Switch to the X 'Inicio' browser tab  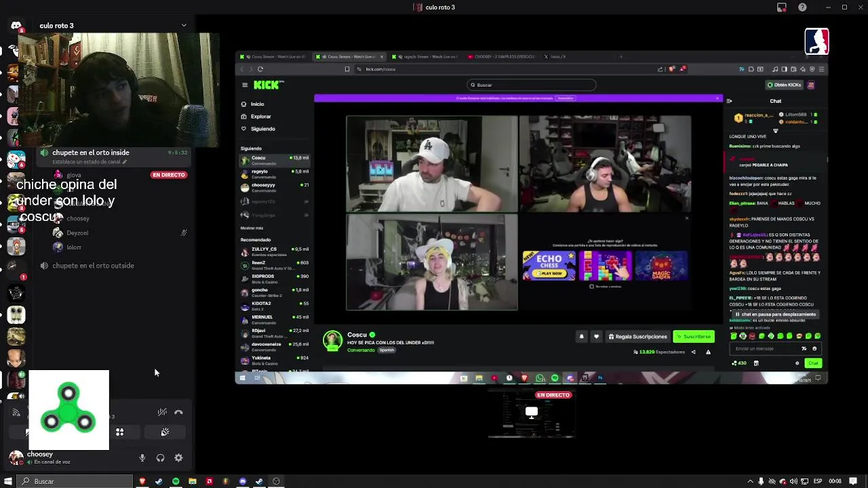pyautogui.click(x=557, y=57)
